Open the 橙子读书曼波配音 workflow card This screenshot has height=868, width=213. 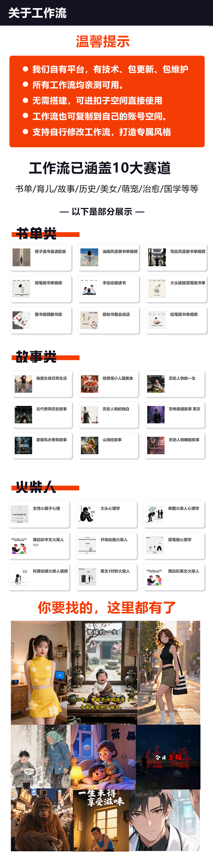pyautogui.click(x=41, y=257)
